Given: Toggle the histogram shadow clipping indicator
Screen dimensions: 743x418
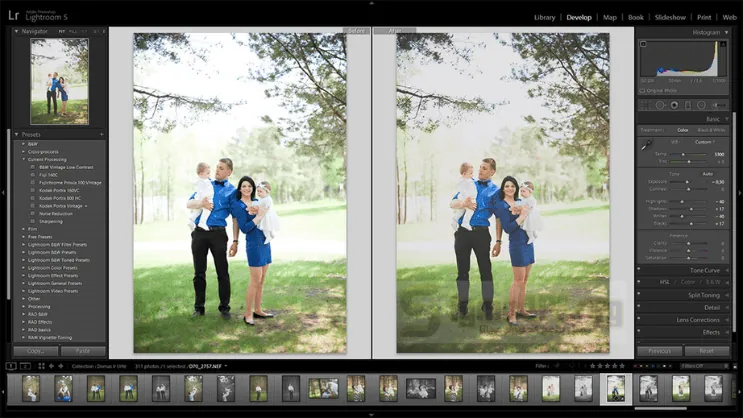Looking at the screenshot, I should tap(643, 44).
